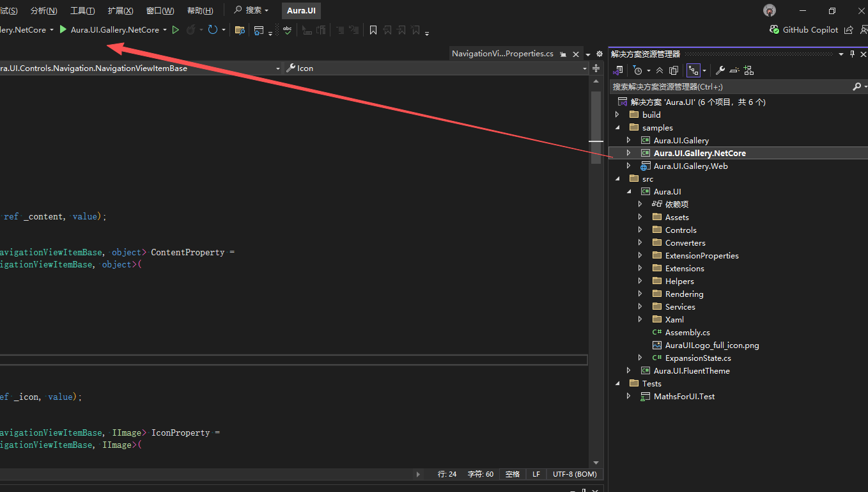The height and width of the screenshot is (492, 868).
Task: Click the spell checker abc icon
Action: [x=288, y=30]
